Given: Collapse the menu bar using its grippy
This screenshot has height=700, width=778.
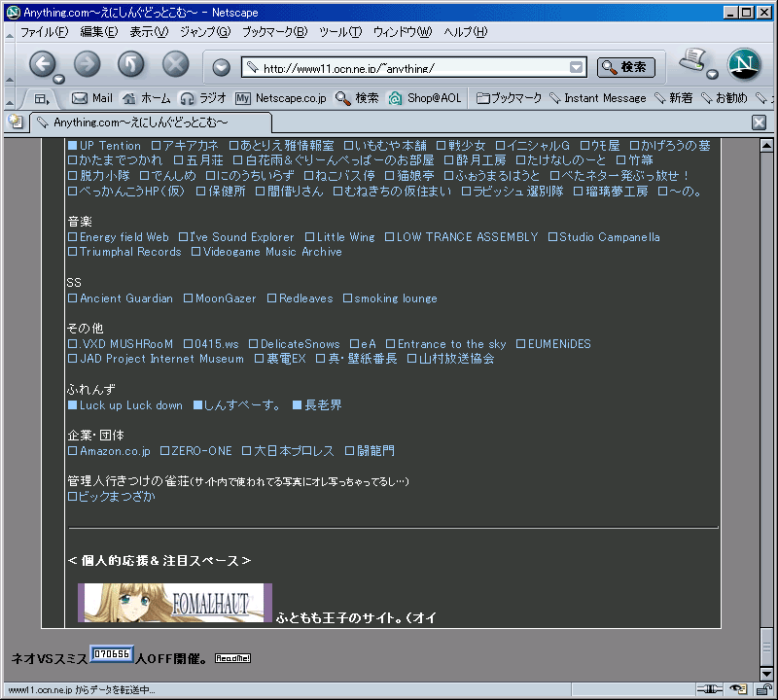Looking at the screenshot, I should [x=10, y=33].
